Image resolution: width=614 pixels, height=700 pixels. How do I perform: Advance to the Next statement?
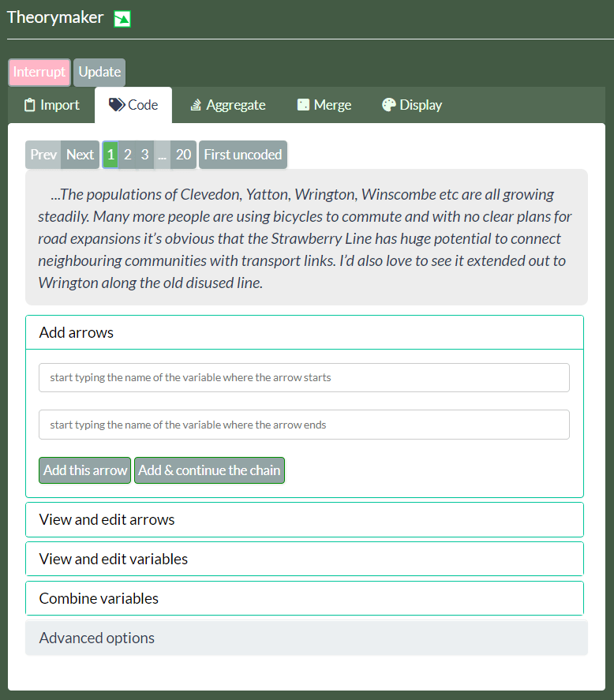click(80, 155)
